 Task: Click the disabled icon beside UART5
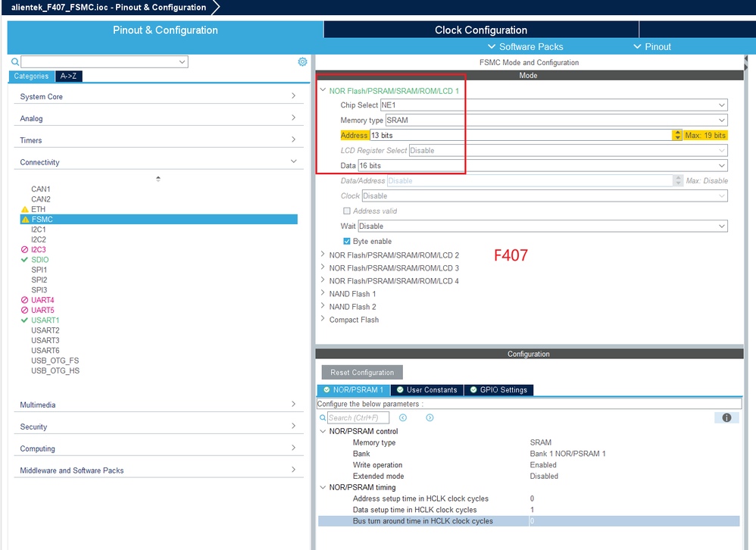click(24, 310)
